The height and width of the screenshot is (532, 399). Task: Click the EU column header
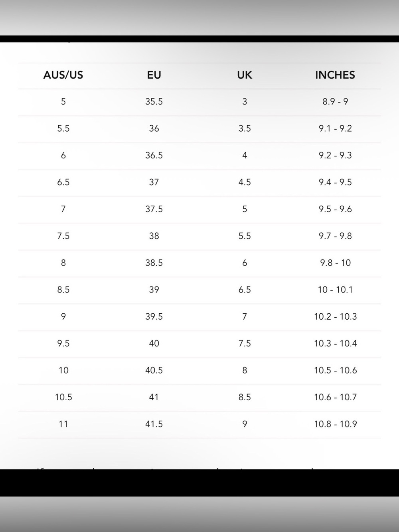154,75
